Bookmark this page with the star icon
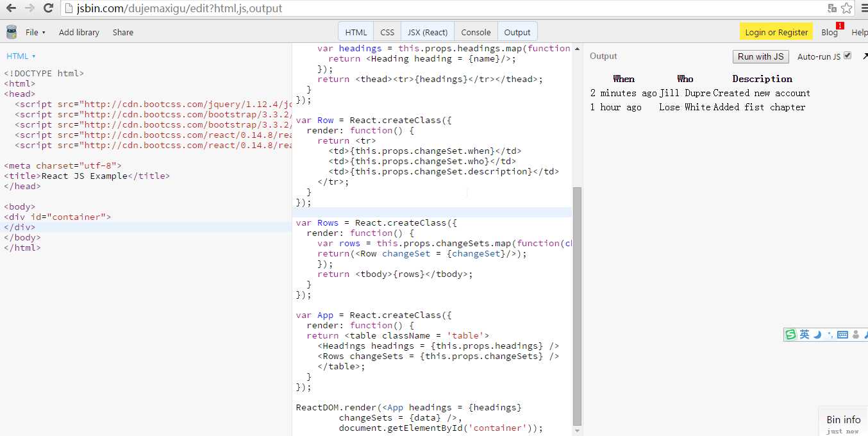Viewport: 868px width, 436px height. click(x=847, y=8)
